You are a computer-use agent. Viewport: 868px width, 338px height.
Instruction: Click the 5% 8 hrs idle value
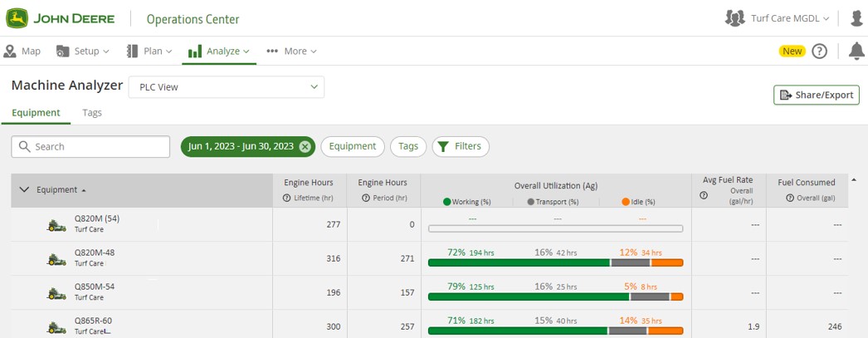(640, 287)
